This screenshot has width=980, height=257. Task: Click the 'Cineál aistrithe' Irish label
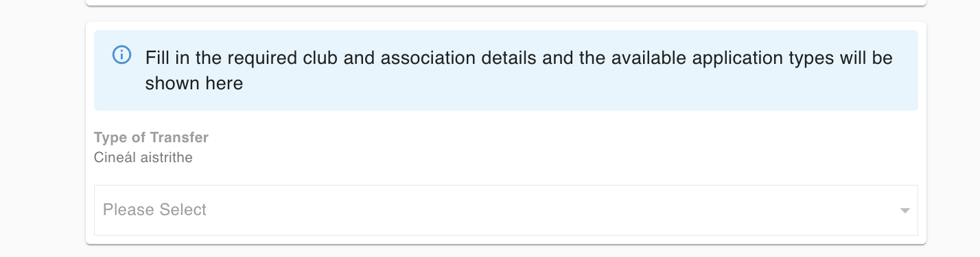[x=143, y=157]
